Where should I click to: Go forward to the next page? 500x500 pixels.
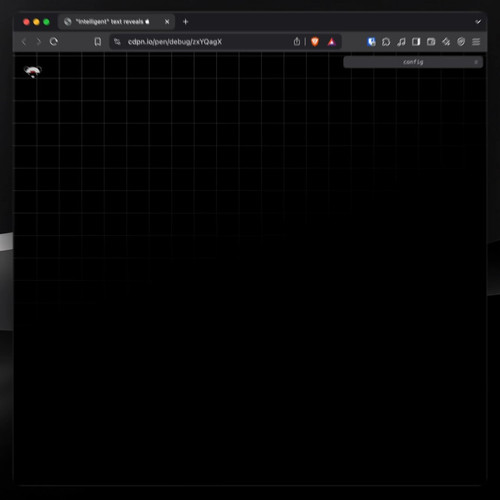pos(39,42)
